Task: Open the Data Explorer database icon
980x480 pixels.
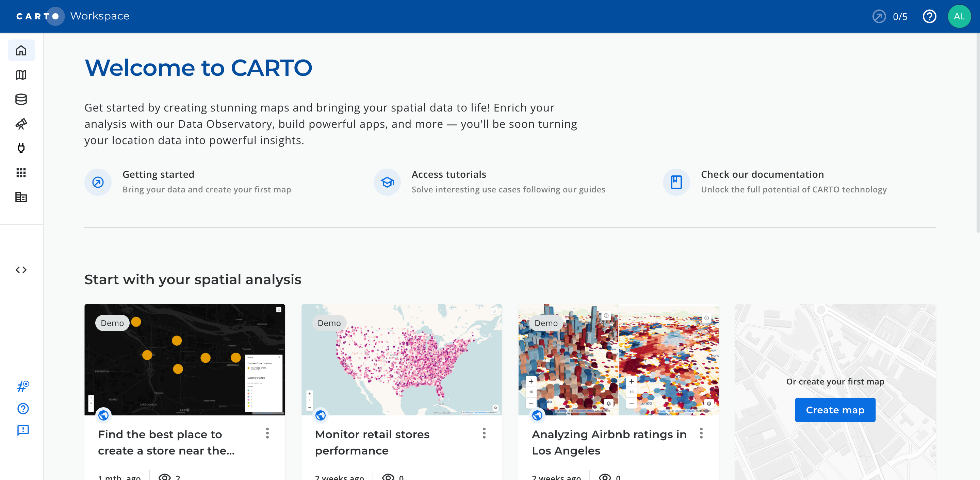Action: (x=21, y=99)
